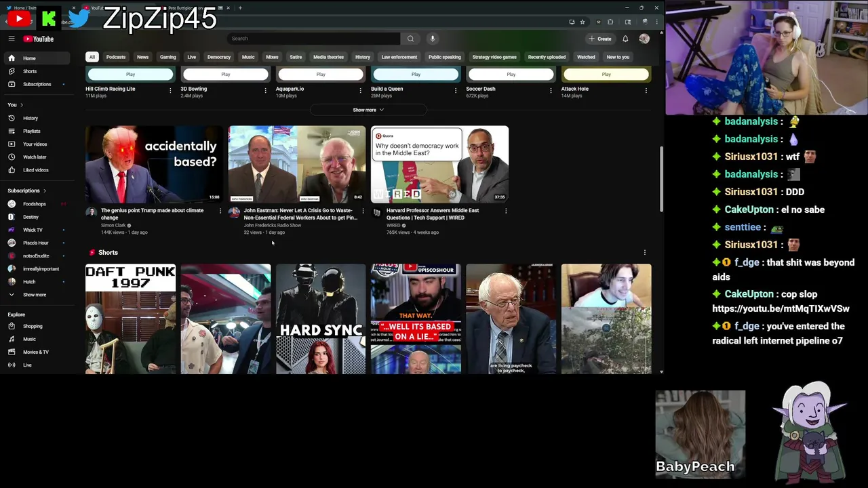
Task: Open History in the sidebar
Action: [38, 118]
